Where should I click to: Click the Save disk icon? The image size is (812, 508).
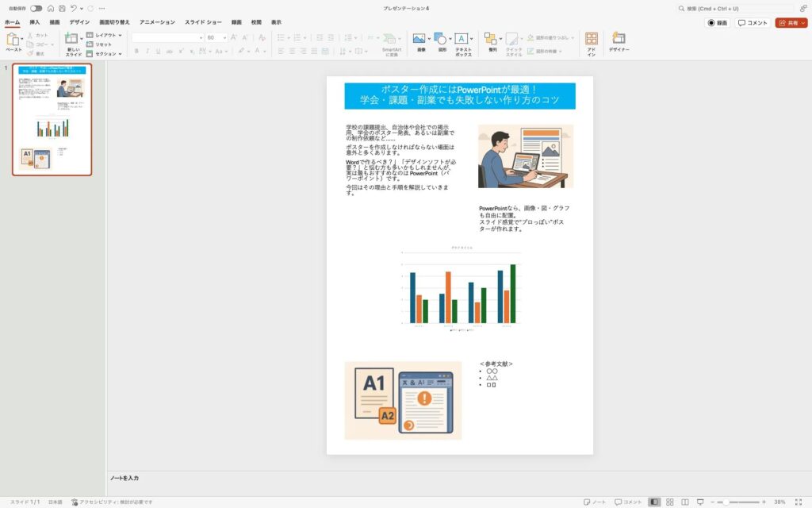(62, 8)
